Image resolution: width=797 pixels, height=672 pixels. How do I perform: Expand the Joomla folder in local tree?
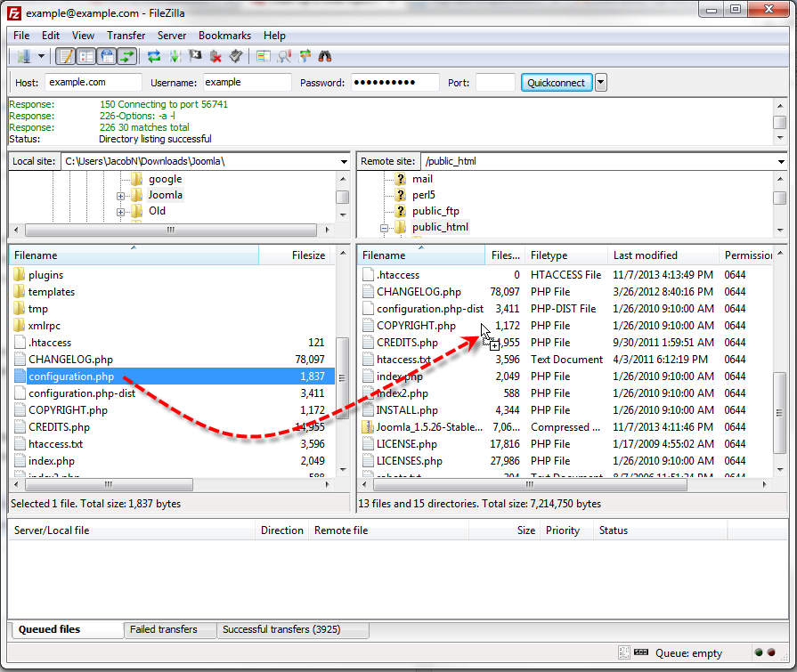[x=121, y=196]
